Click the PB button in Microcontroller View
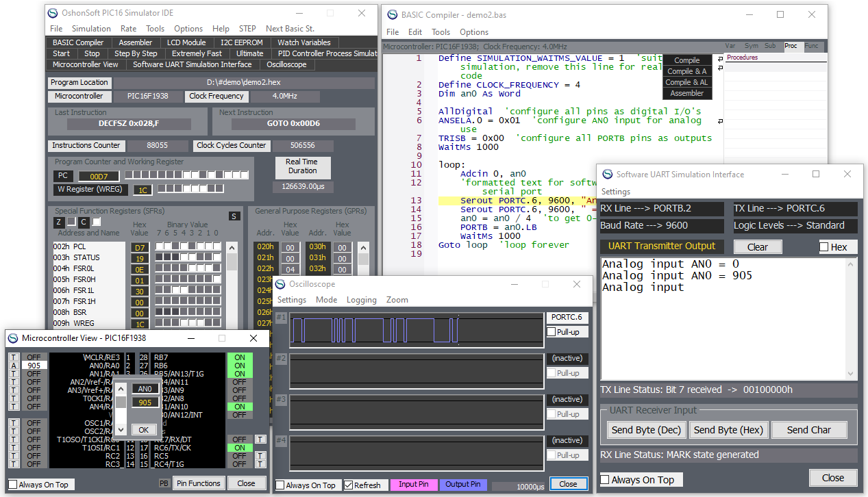 (164, 483)
